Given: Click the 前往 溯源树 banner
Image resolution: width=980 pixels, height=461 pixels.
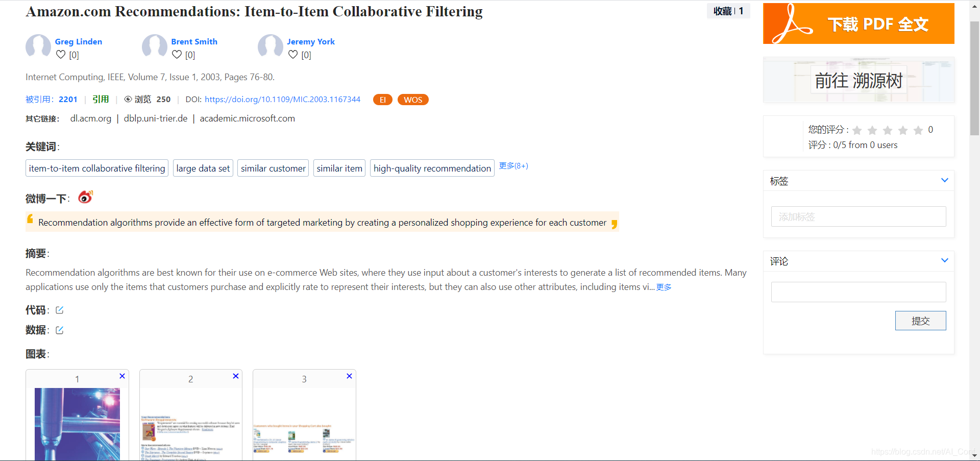Looking at the screenshot, I should (x=859, y=80).
